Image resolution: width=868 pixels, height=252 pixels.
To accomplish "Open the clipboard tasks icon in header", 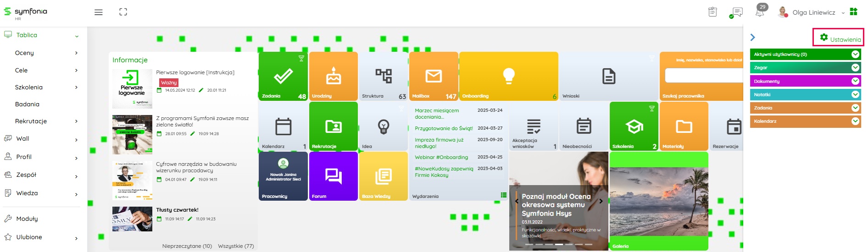I will tap(712, 12).
